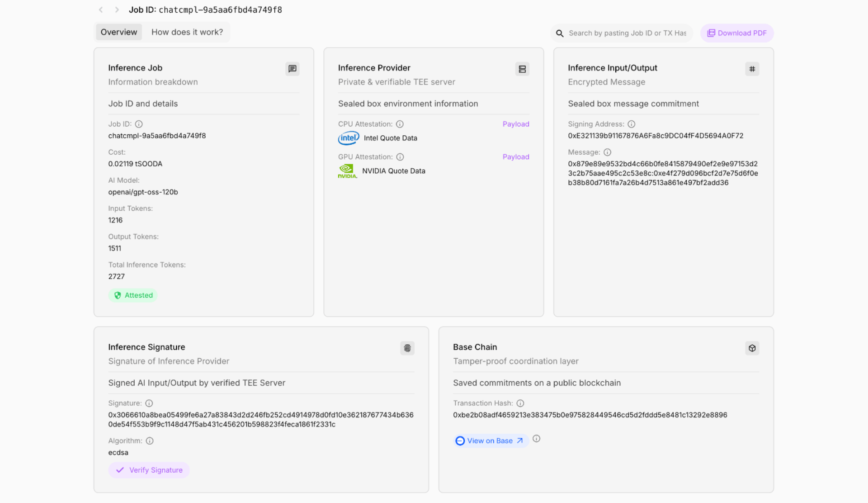Viewport: 868px width, 503px height.
Task: Click the job ID in the page header
Action: click(x=220, y=9)
